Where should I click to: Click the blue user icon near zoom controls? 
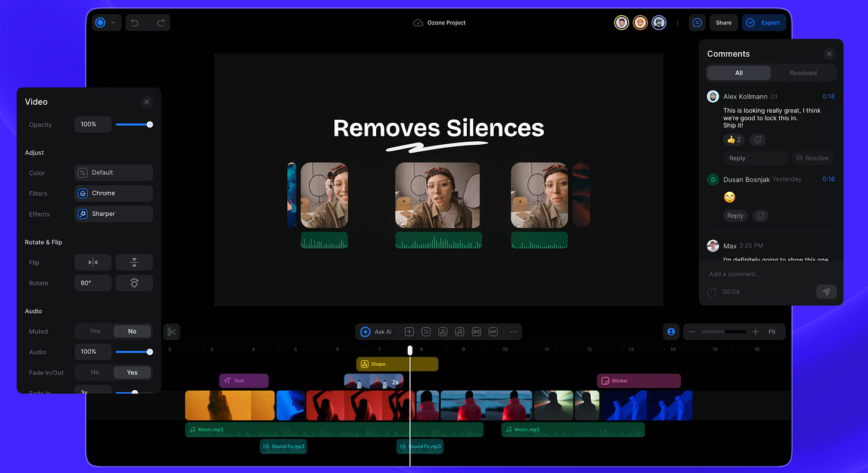click(671, 332)
